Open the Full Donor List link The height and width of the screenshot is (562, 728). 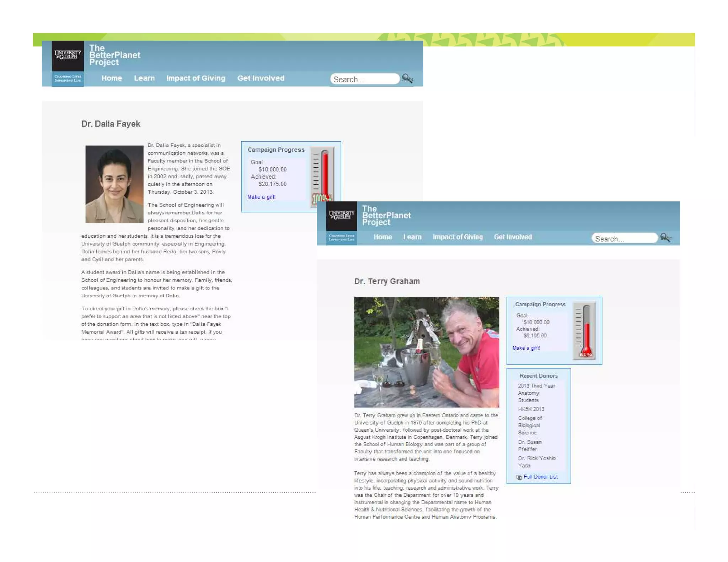(540, 477)
